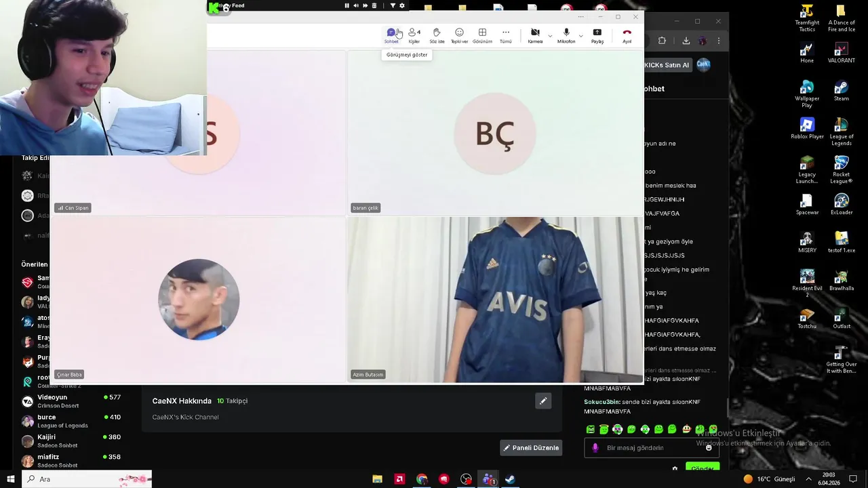Open File Explorer from the taskbar

pos(378,479)
